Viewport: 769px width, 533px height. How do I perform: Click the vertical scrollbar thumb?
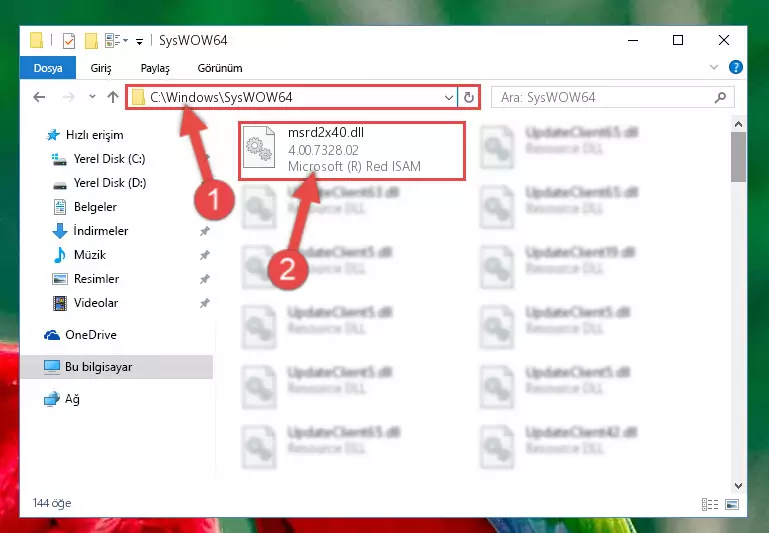click(738, 157)
